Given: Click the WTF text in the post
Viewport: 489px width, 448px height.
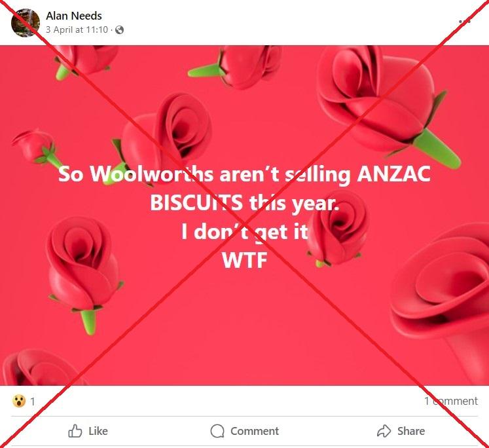Looking at the screenshot, I should click(x=245, y=260).
